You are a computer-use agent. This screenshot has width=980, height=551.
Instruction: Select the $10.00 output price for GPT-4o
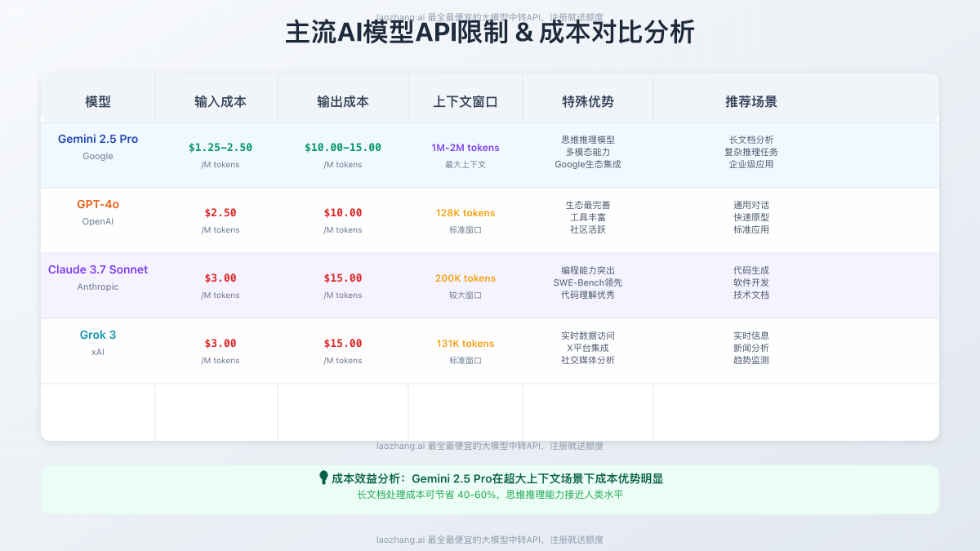click(x=343, y=213)
